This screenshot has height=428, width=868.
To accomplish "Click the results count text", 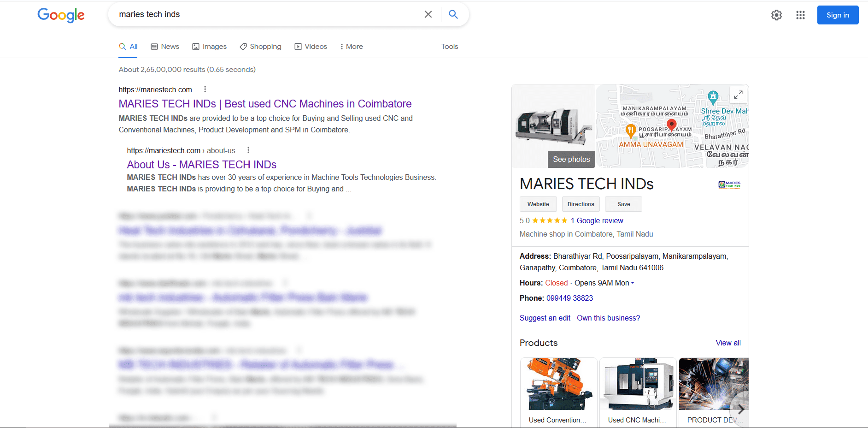I will (187, 70).
